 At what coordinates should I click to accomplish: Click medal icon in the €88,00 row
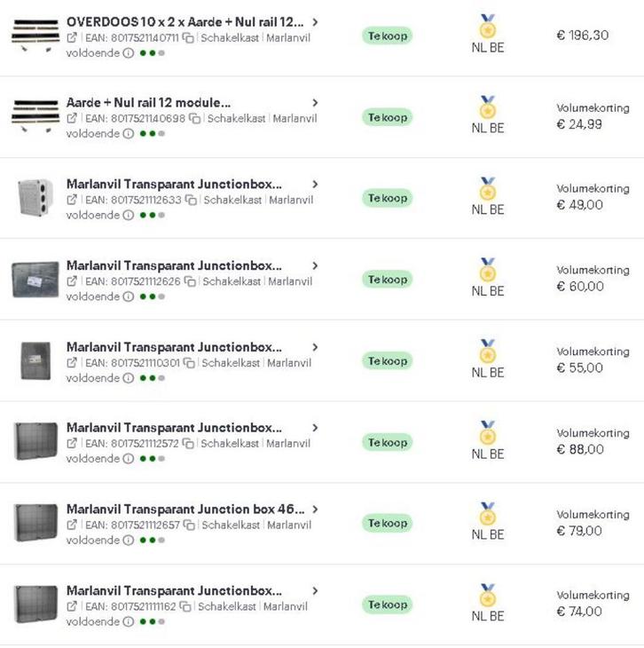click(488, 432)
